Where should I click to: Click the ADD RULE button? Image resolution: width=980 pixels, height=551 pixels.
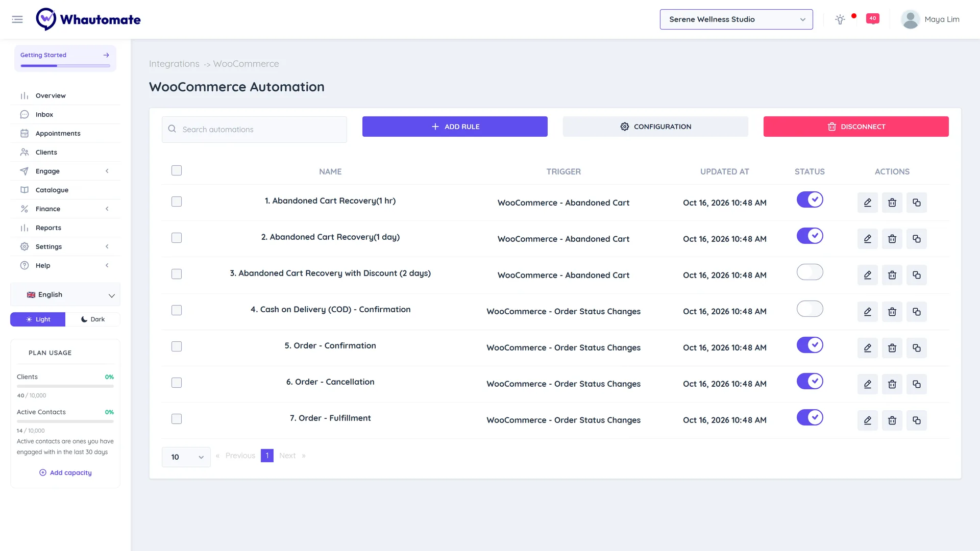(x=455, y=127)
